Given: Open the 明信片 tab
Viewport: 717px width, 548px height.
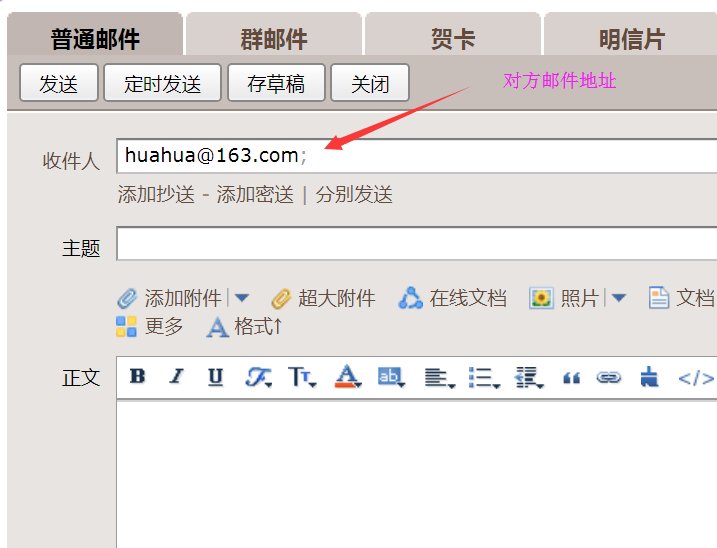Looking at the screenshot, I should click(x=631, y=35).
